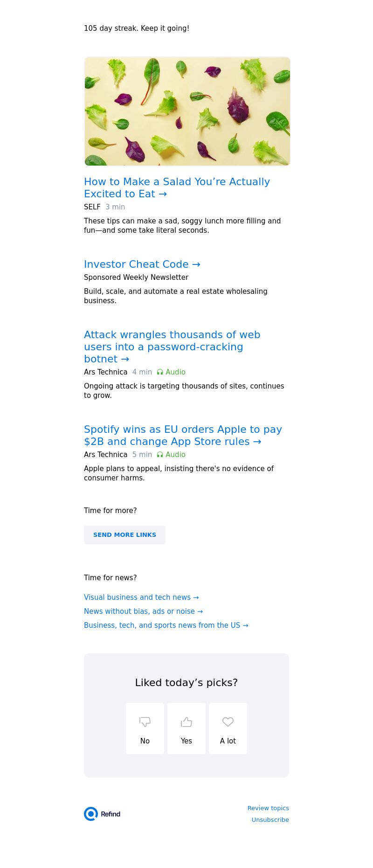Viewport: 373px width, 868px height.
Task: Play Audio for the Ars Technica botnet article
Action: coord(175,372)
